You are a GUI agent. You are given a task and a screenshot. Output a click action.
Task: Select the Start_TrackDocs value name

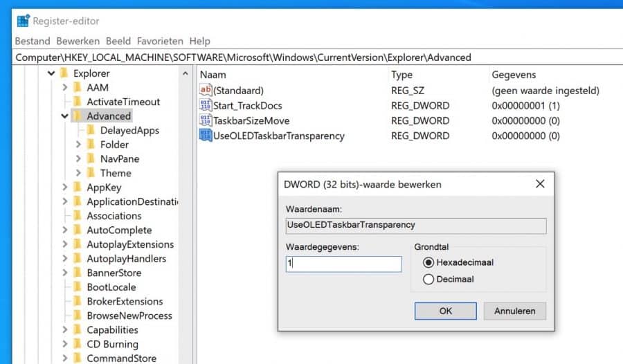(x=248, y=105)
